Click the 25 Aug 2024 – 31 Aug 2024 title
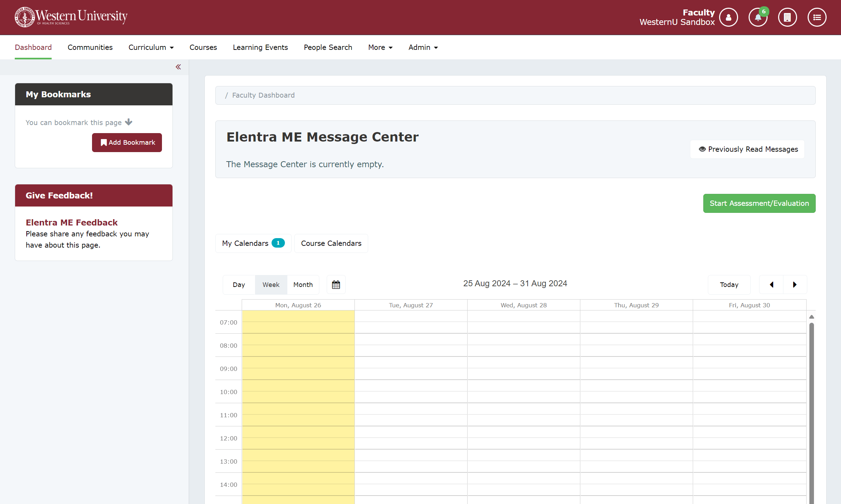The image size is (841, 504). [x=515, y=283]
